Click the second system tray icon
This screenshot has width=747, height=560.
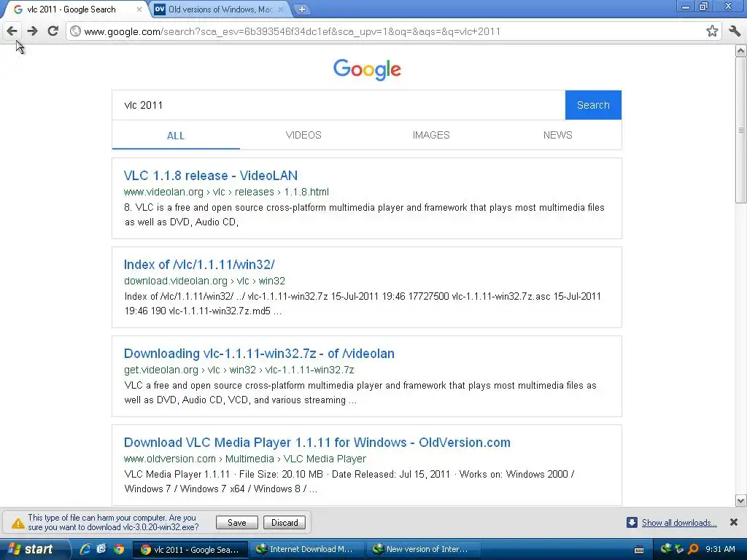coord(679,549)
